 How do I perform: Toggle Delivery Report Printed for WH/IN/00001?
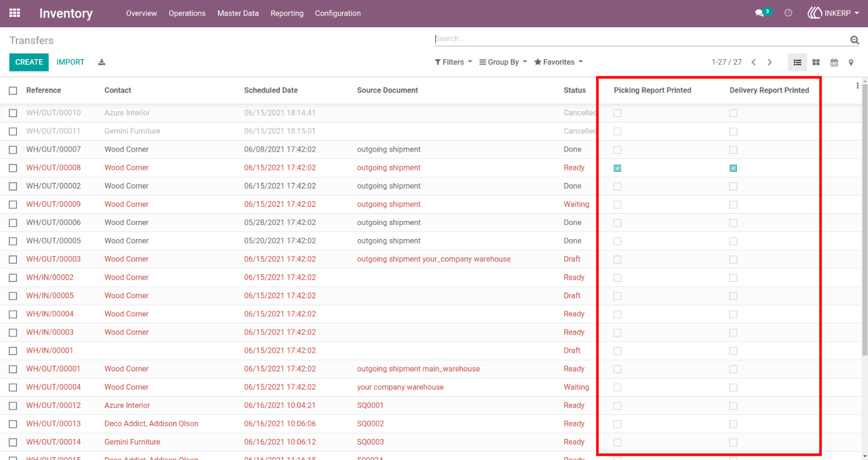733,351
